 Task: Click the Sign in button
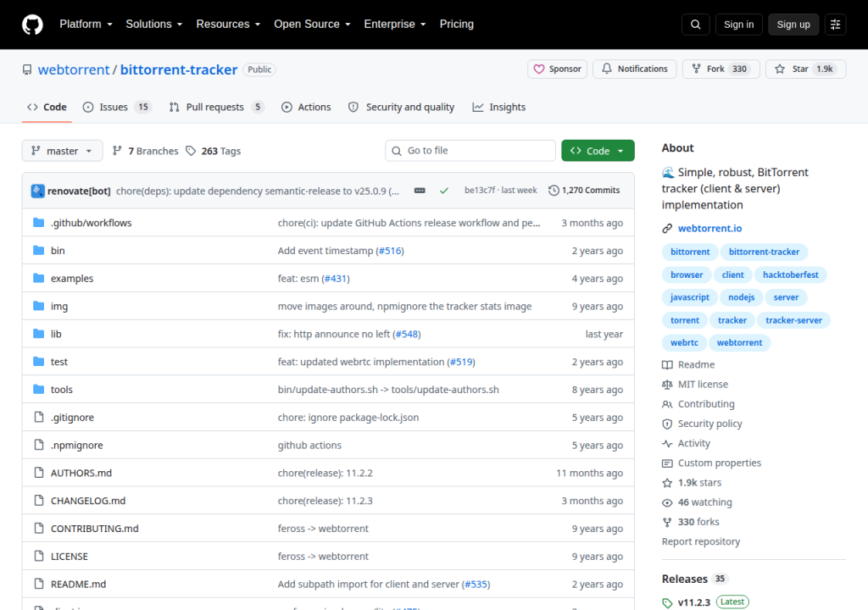(x=738, y=25)
